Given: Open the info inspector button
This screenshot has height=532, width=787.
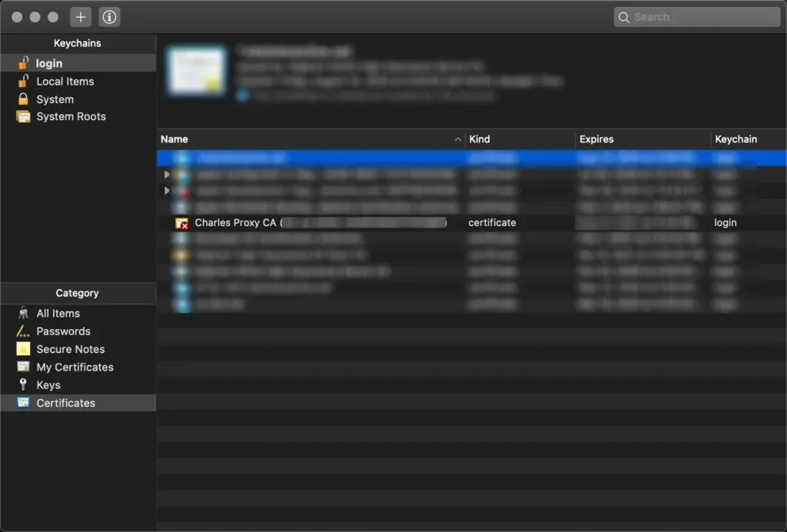Looking at the screenshot, I should pos(109,17).
